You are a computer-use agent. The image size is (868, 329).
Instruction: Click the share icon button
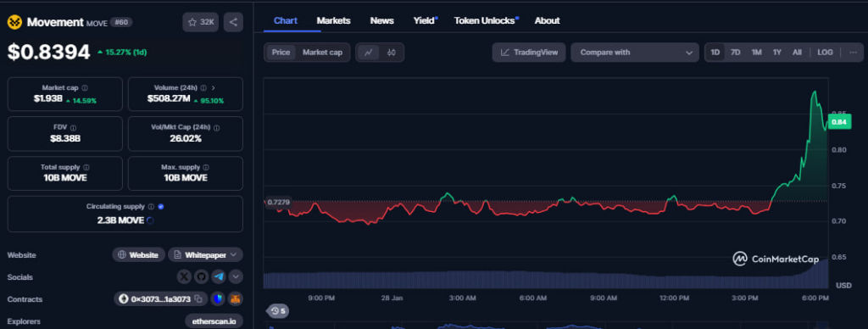point(233,22)
